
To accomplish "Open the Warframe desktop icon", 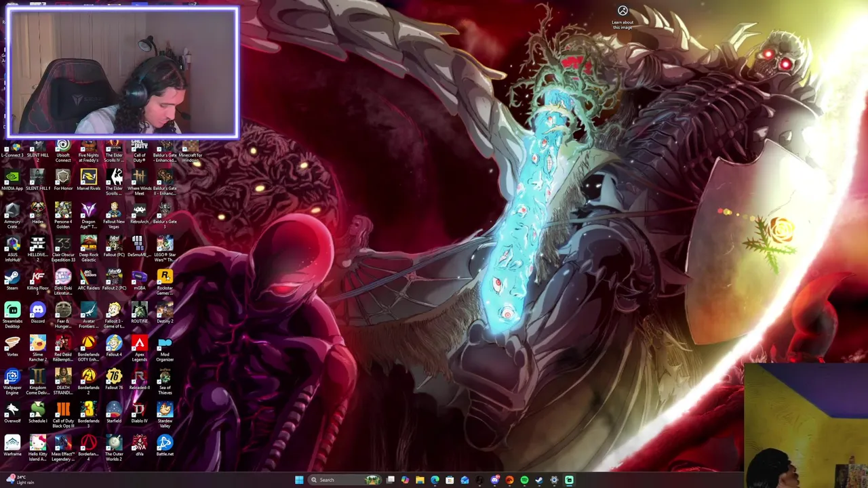I will (12, 446).
